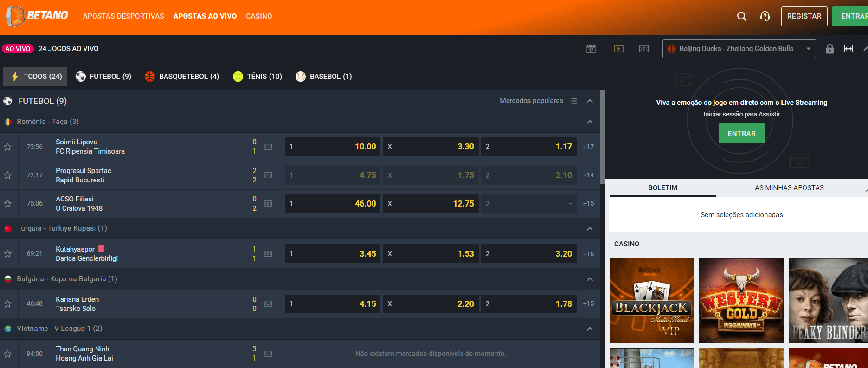The height and width of the screenshot is (368, 868).
Task: Collapse the Roménia - Taça league
Action: 590,122
